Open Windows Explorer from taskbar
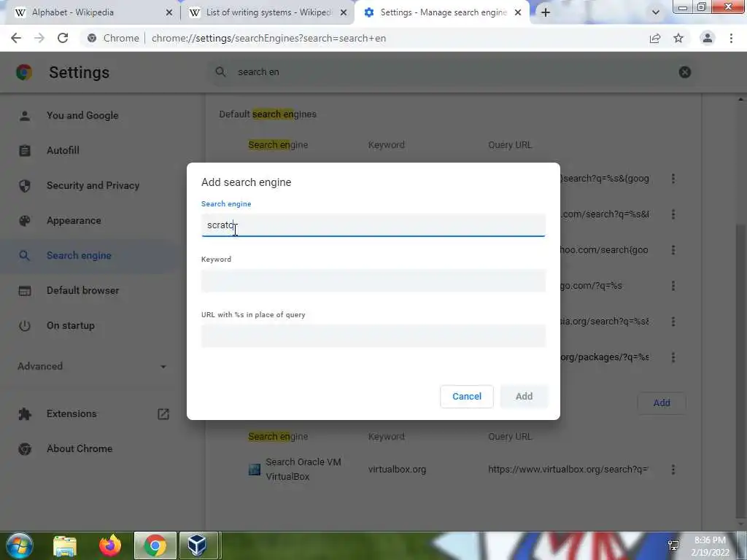 tap(64, 545)
